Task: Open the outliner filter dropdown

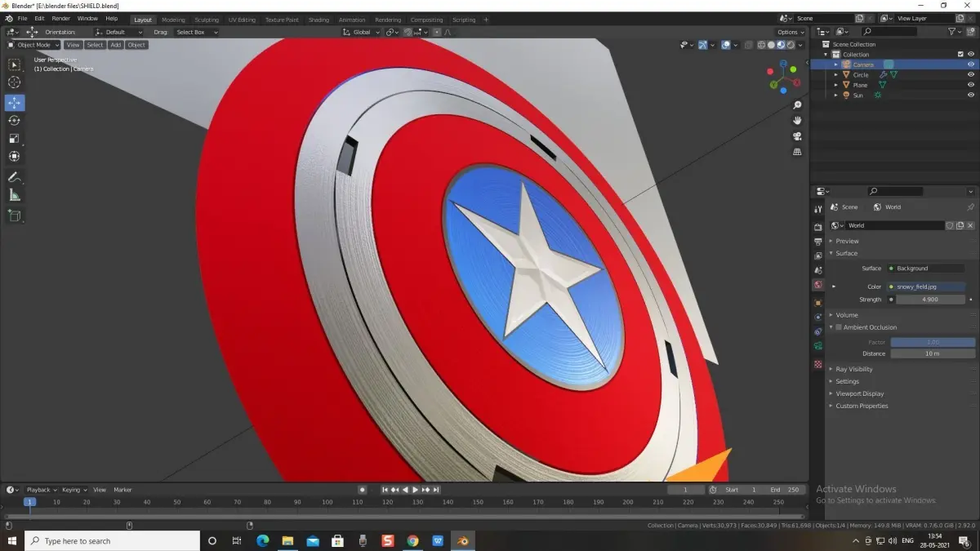Action: (955, 32)
